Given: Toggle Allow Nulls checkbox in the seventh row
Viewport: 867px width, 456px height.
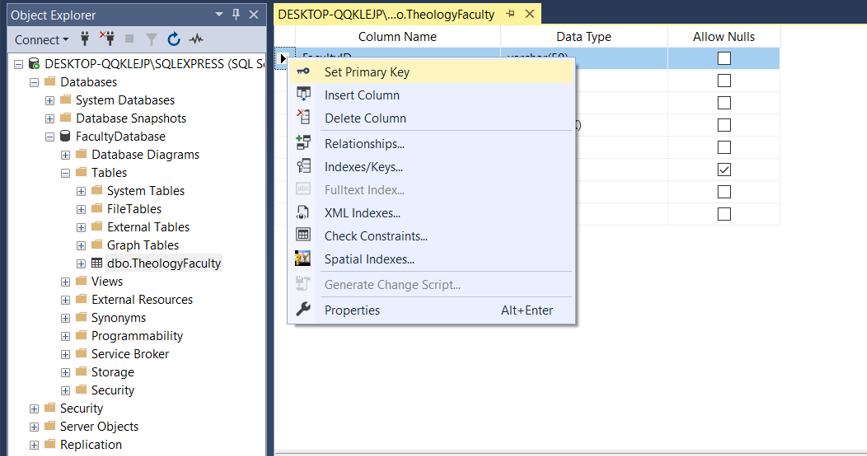Looking at the screenshot, I should click(x=724, y=192).
